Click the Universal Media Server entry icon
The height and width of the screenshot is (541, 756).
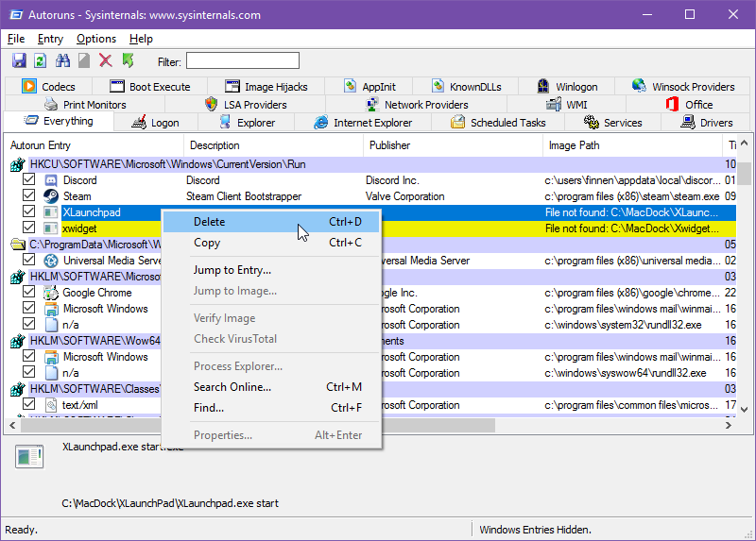[x=51, y=261]
